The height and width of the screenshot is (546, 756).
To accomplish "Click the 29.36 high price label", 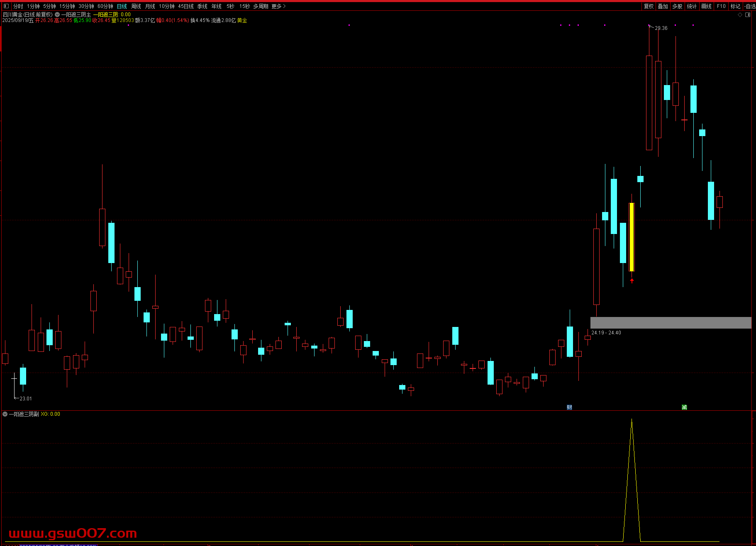I will (x=661, y=28).
